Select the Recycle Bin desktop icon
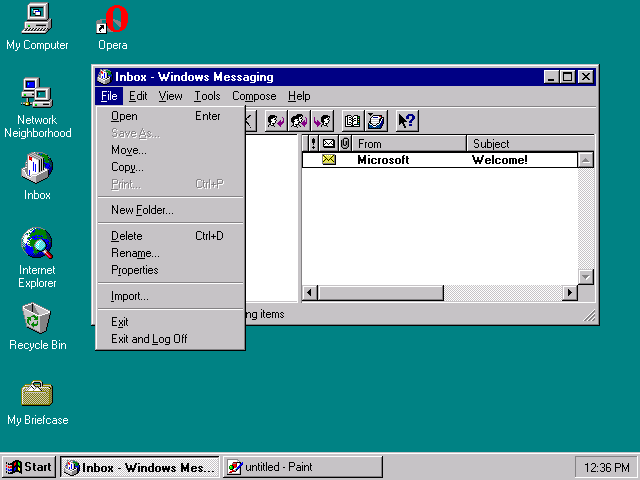The width and height of the screenshot is (640, 480). click(x=37, y=327)
